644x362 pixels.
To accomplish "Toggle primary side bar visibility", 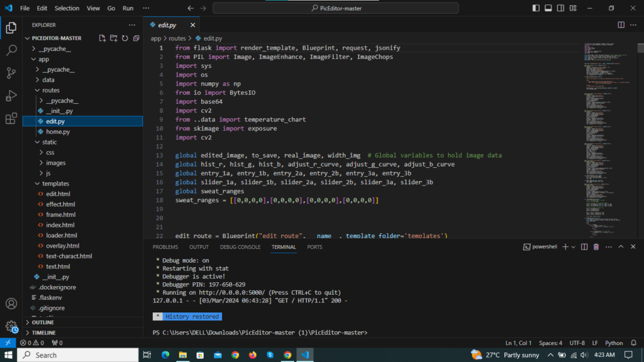I will [x=536, y=8].
